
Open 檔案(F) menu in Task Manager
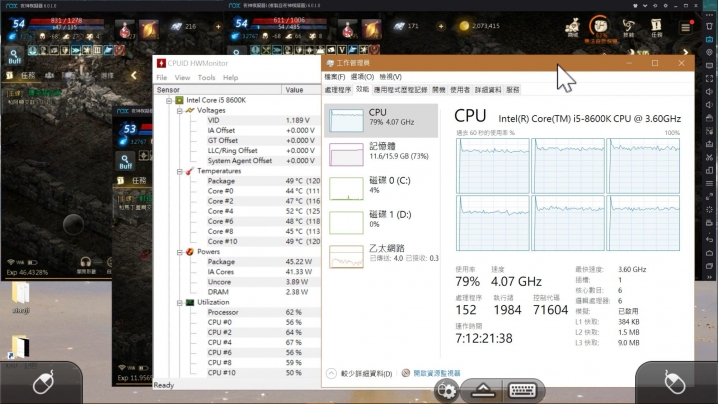tap(335, 77)
